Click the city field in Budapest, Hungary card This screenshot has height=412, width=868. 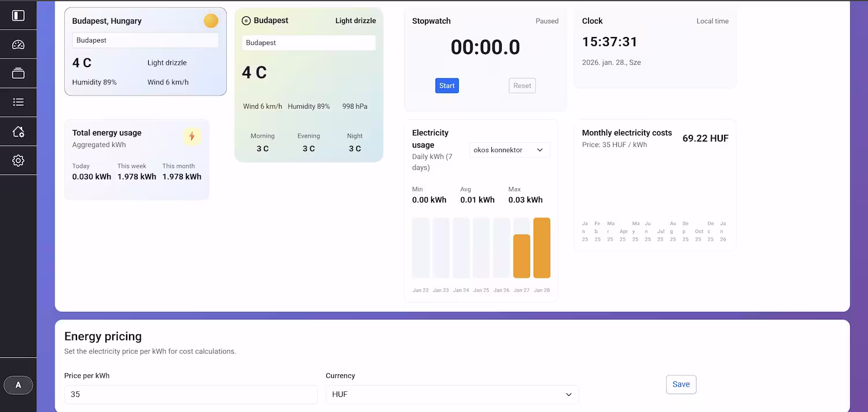(145, 41)
